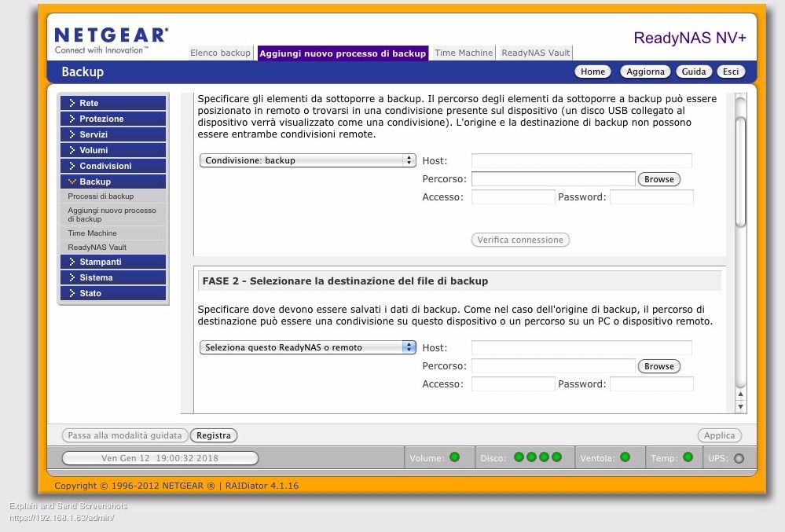Open the sidebar item Aggiungi nuovo processo di backup
The height and width of the screenshot is (532, 785).
[x=113, y=215]
